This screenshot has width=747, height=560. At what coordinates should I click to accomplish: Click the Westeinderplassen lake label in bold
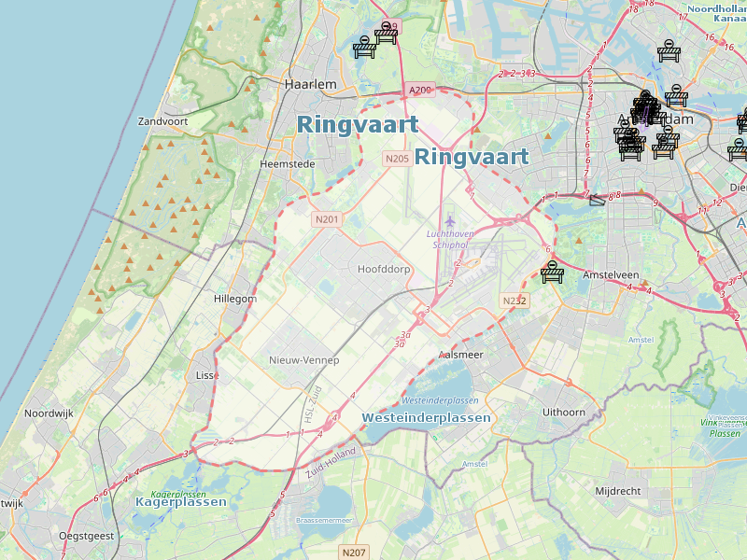tap(427, 418)
